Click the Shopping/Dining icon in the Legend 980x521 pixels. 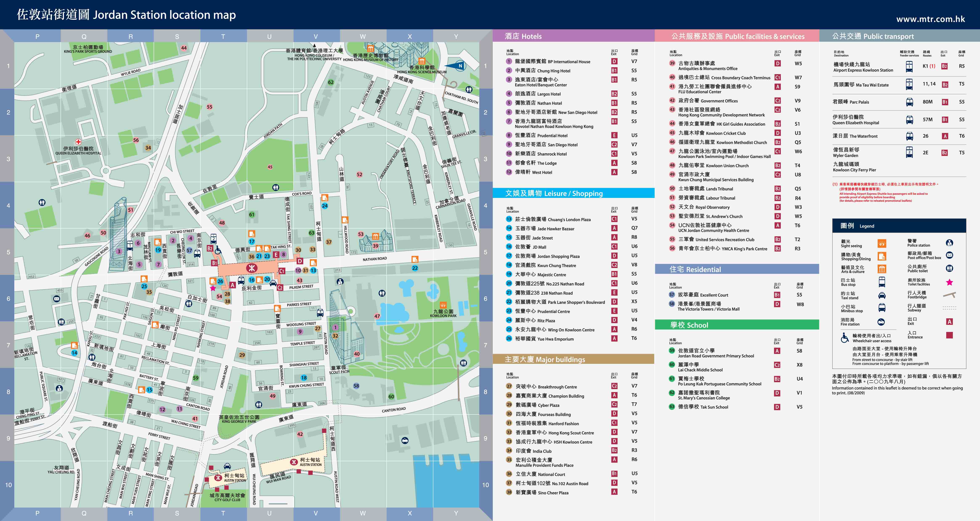pyautogui.click(x=882, y=256)
